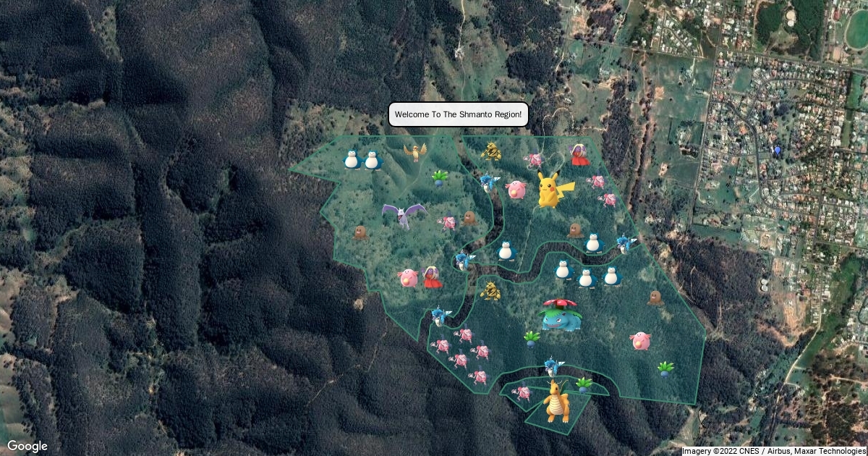Click the Fearow bird marker
This screenshot has height=456, width=868.
pyautogui.click(x=415, y=151)
